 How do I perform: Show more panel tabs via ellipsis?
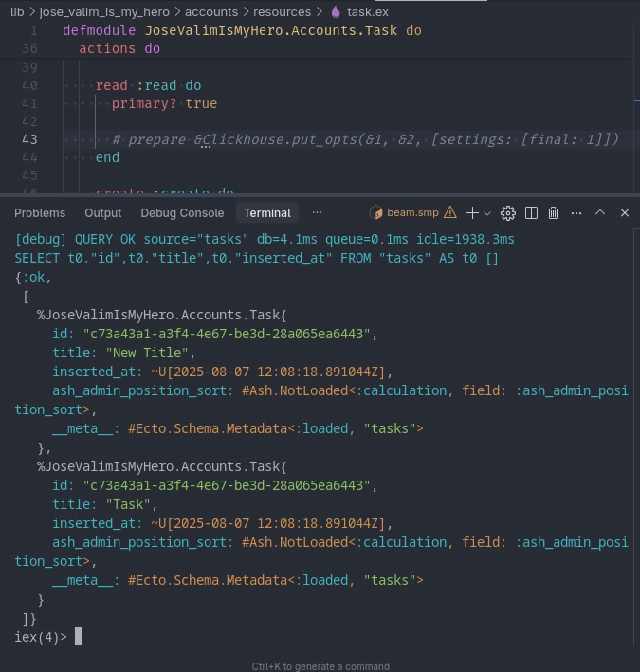(x=317, y=212)
